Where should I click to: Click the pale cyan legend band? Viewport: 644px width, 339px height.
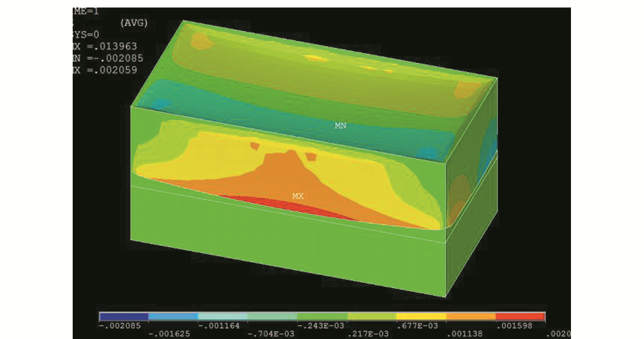(x=223, y=316)
